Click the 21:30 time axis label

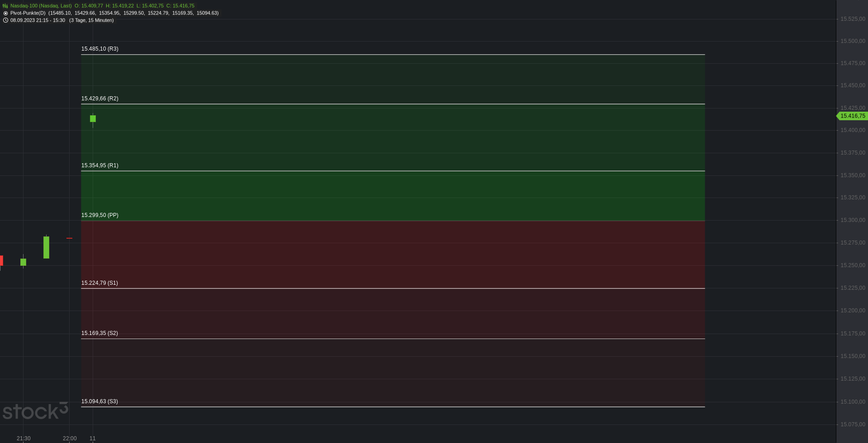pyautogui.click(x=24, y=438)
